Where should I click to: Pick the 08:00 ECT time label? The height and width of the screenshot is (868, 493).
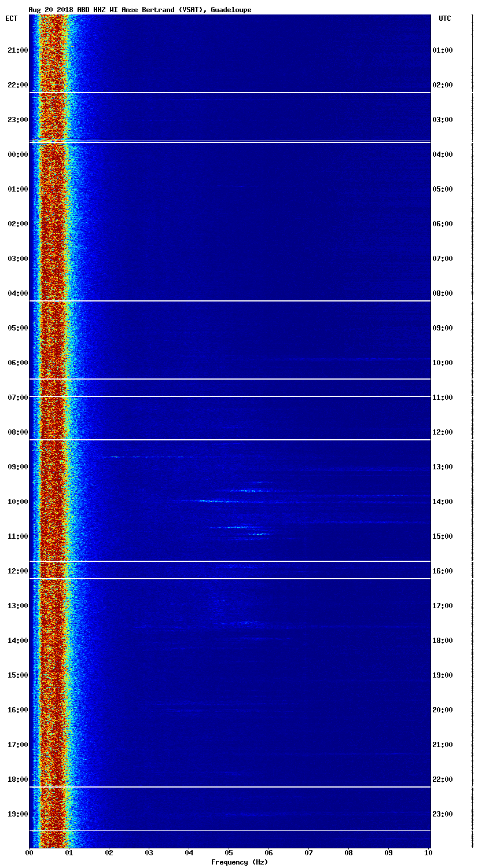tap(17, 432)
